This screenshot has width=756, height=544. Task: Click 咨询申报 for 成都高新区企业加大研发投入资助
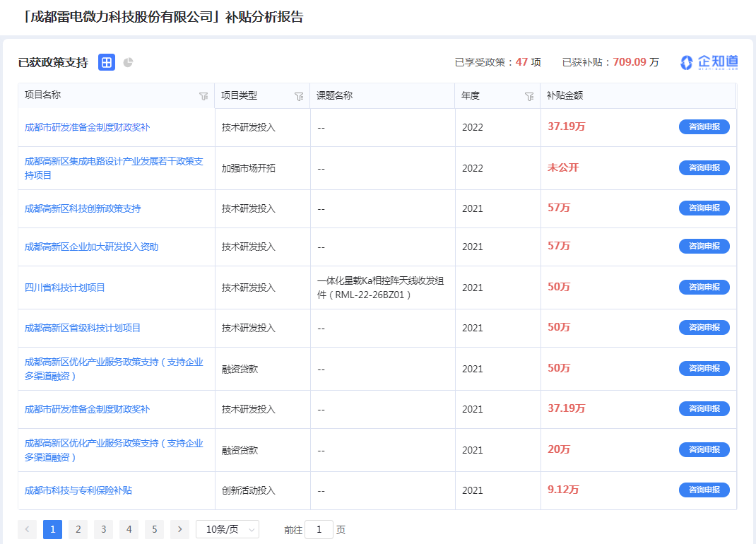704,247
